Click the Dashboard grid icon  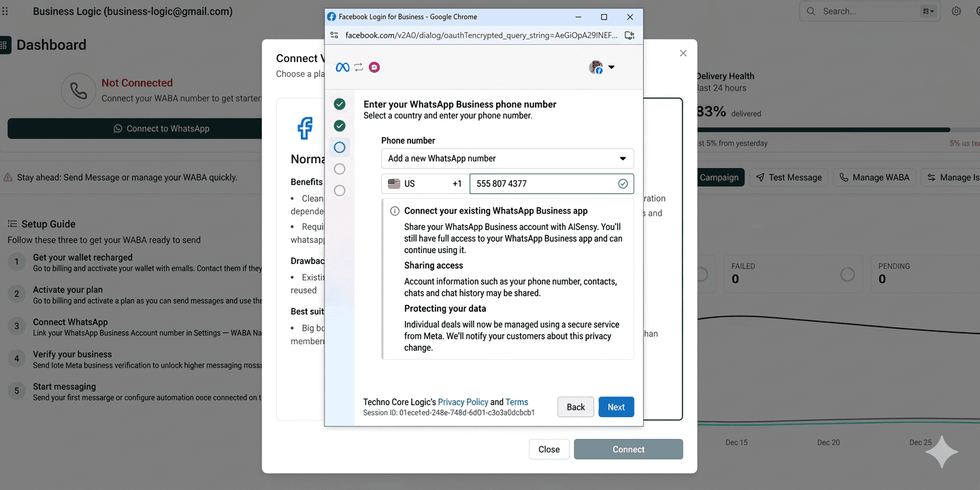[x=5, y=45]
